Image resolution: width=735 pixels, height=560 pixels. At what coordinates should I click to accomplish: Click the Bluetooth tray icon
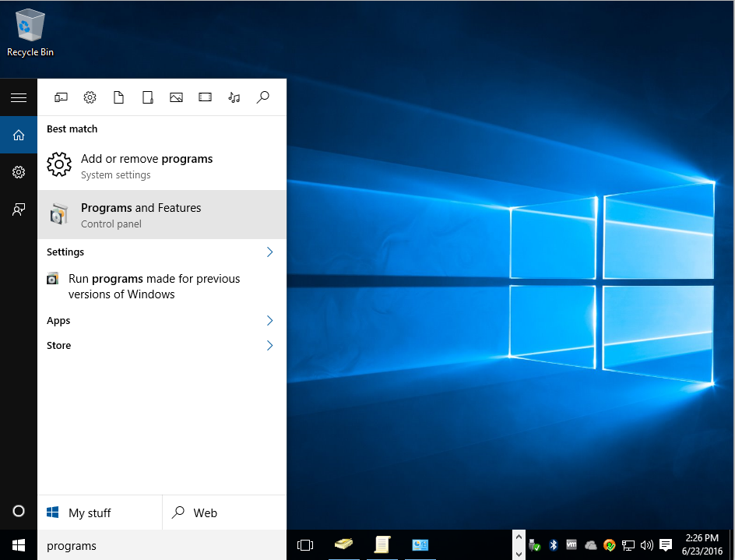(x=553, y=545)
